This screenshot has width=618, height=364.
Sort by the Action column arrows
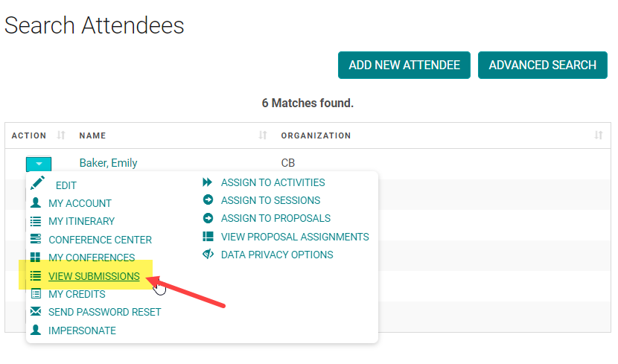[x=61, y=135]
